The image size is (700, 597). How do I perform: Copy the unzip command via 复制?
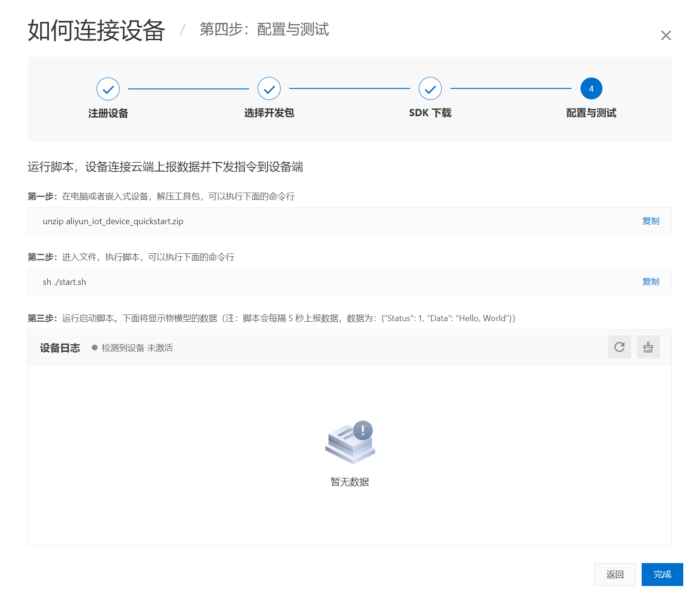[x=651, y=221]
